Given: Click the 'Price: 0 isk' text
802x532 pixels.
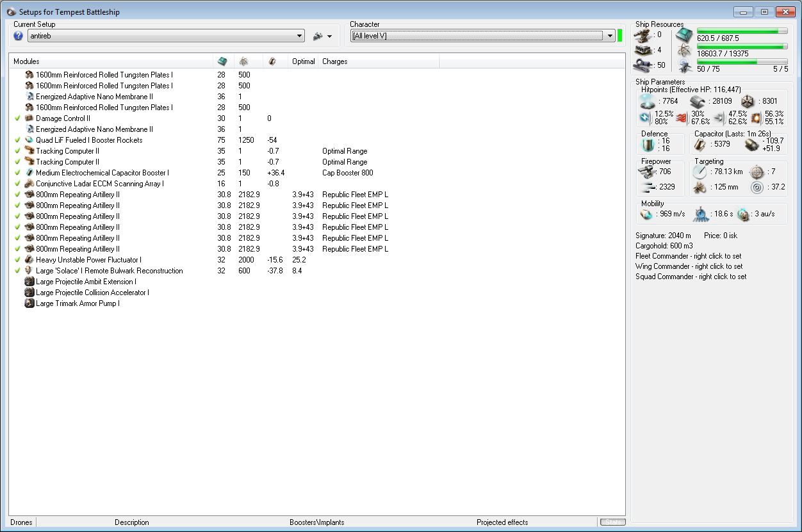Looking at the screenshot, I should 720,236.
